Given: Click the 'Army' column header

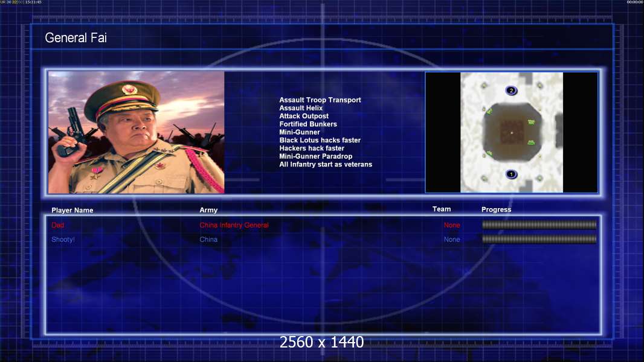Looking at the screenshot, I should pyautogui.click(x=208, y=210).
